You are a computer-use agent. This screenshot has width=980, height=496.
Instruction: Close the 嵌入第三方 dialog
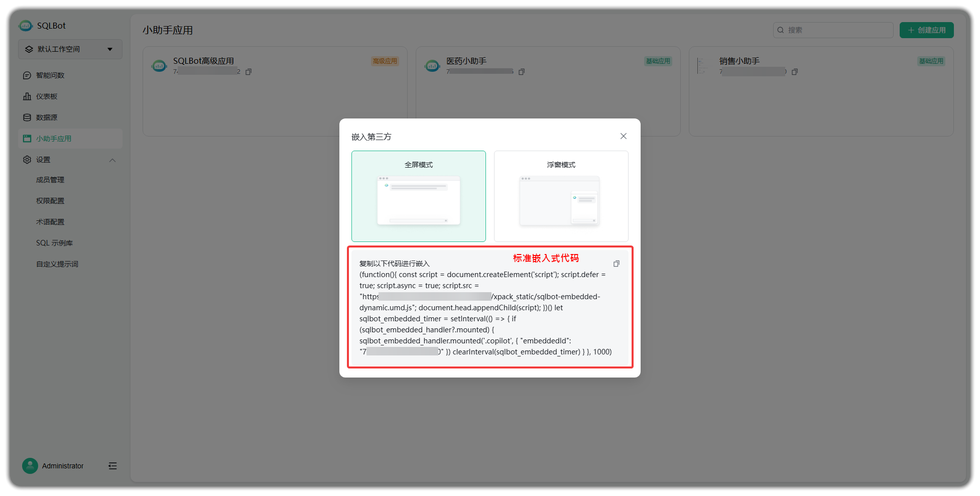coord(623,136)
